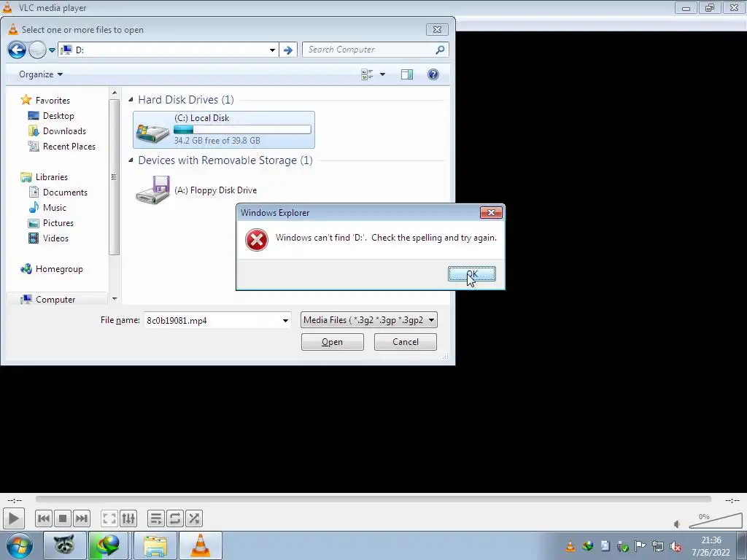
Task: Click the Open button
Action: pyautogui.click(x=332, y=342)
